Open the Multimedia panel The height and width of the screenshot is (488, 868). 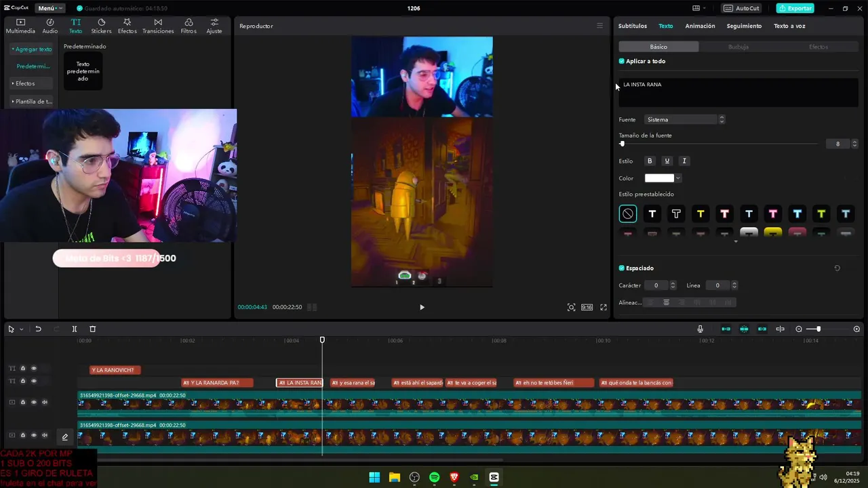pos(20,26)
